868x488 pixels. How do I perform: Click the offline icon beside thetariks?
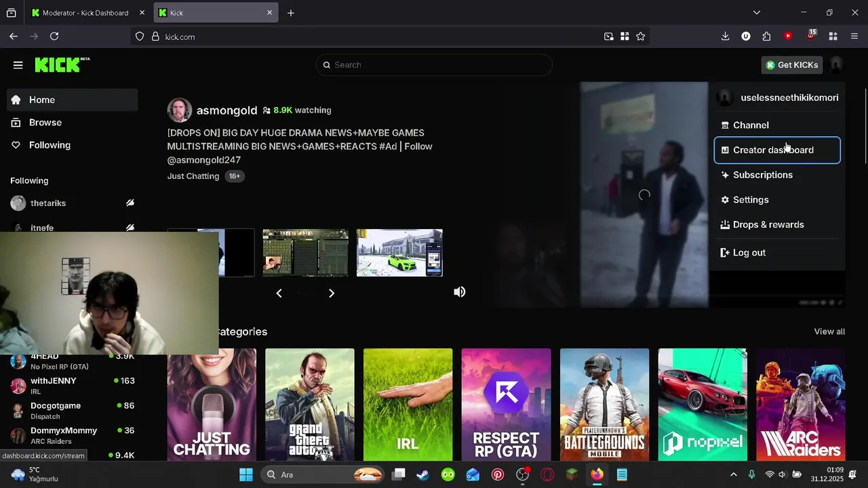pyautogui.click(x=130, y=203)
